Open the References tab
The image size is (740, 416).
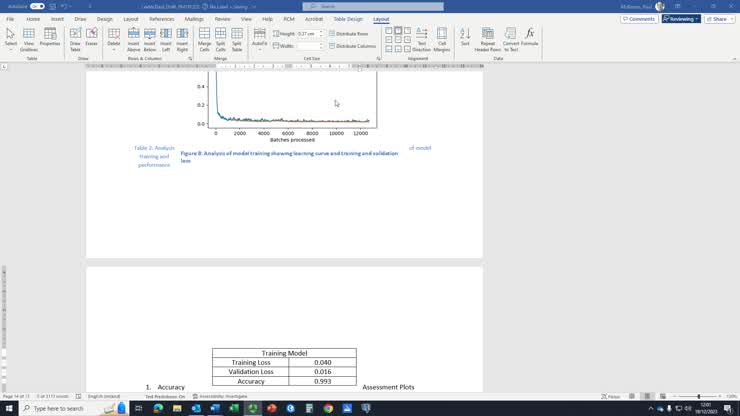(161, 19)
